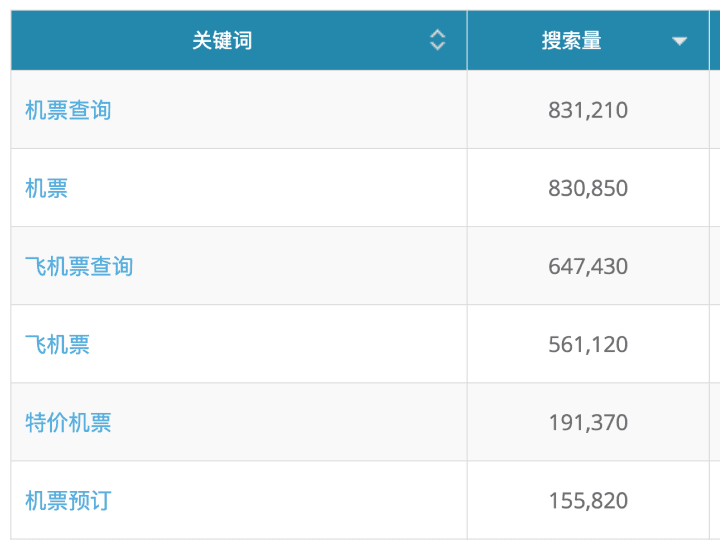Open the 飞机票查询 keyword link

tap(79, 266)
